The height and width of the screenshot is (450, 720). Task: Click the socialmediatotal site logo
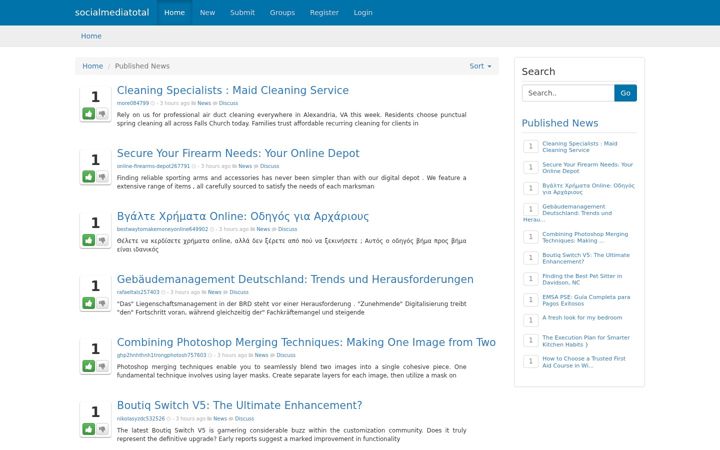click(x=112, y=12)
